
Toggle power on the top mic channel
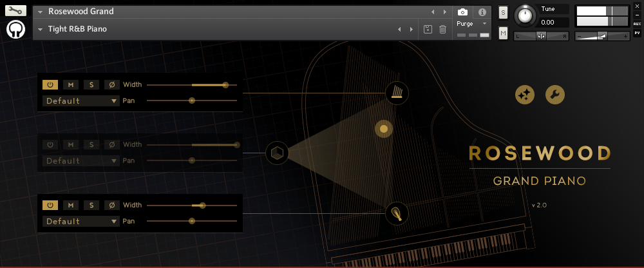[50, 84]
